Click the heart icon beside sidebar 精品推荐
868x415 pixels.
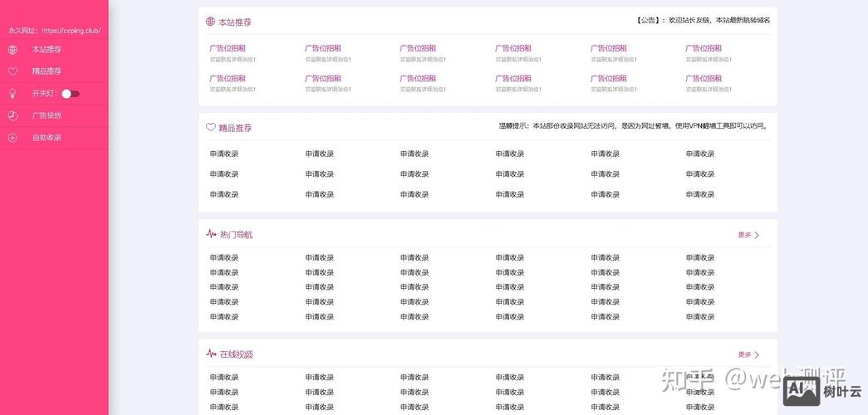tap(12, 71)
